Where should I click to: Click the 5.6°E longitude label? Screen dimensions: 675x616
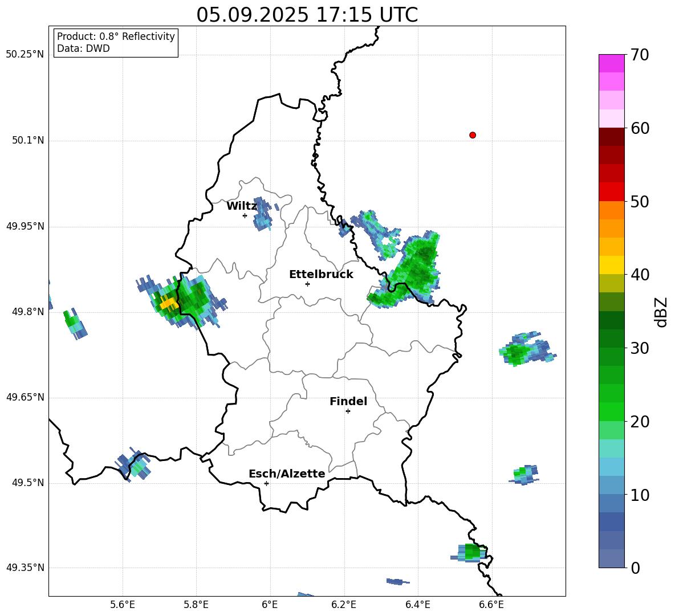(x=123, y=605)
